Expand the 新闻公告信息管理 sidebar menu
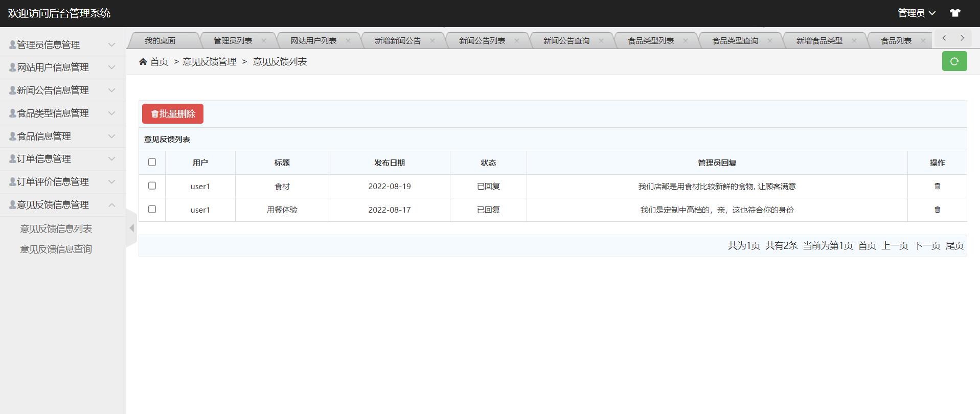This screenshot has height=414, width=980. click(x=63, y=90)
